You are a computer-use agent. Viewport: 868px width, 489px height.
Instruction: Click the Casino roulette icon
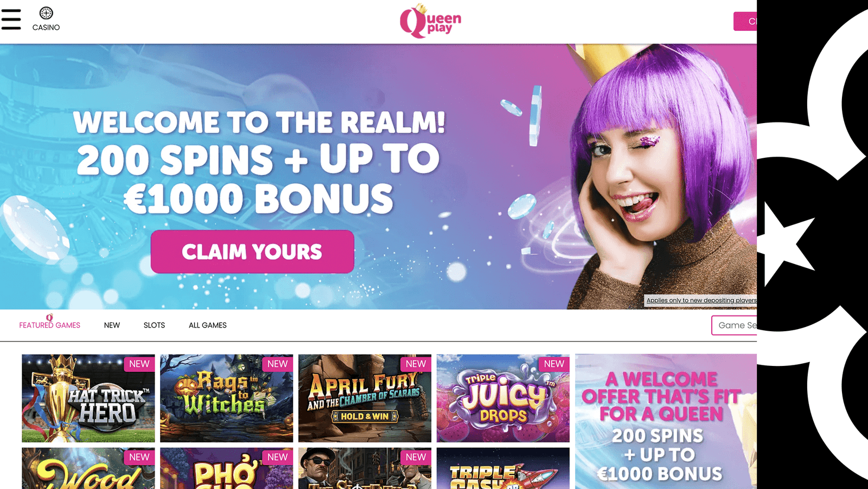46,13
